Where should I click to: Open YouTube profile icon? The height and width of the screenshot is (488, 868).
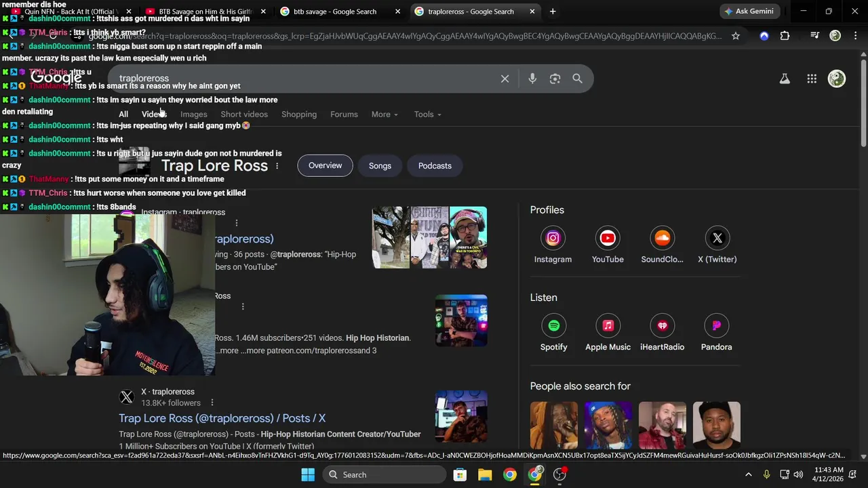(608, 238)
